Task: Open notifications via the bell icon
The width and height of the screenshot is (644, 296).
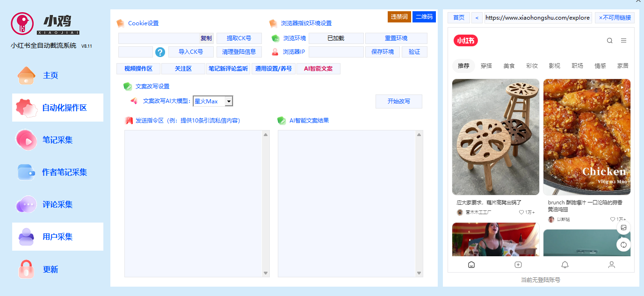Action: [565, 265]
